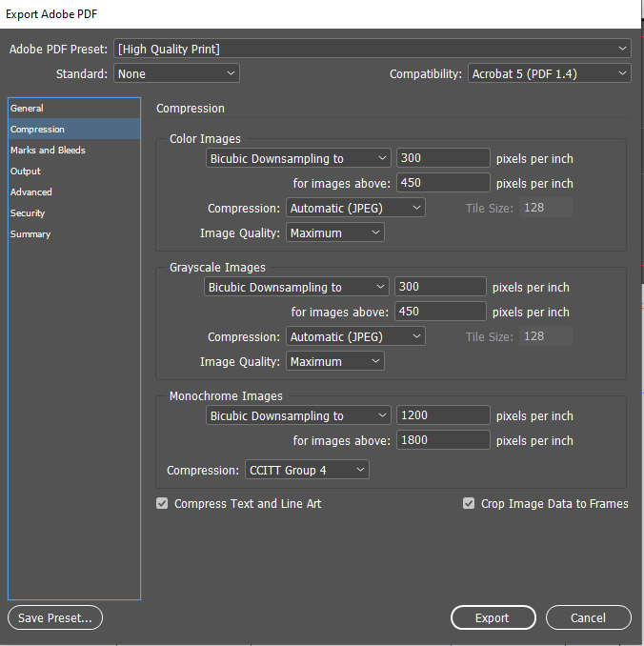Click disabled Color Images Tile Size field
This screenshot has height=646, width=644.
click(546, 207)
